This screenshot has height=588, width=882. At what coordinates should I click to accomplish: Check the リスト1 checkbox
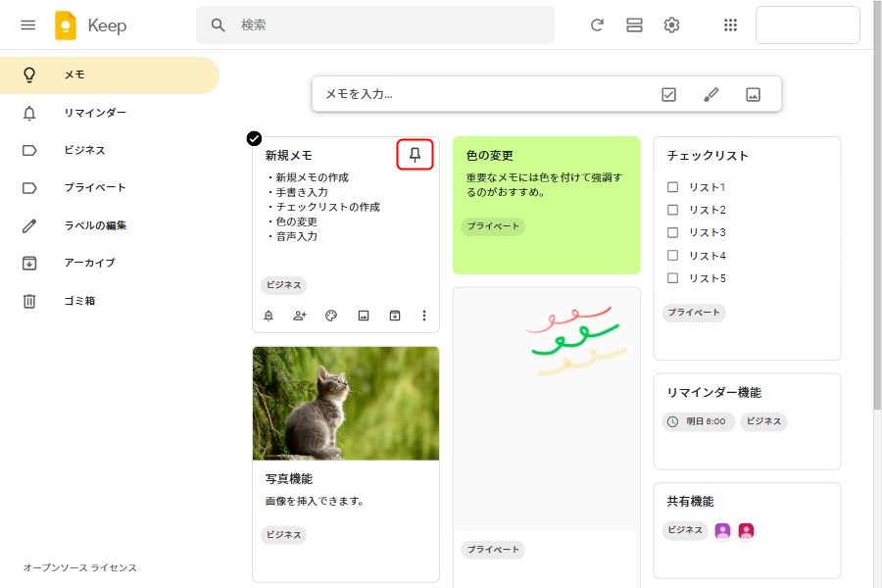click(672, 187)
